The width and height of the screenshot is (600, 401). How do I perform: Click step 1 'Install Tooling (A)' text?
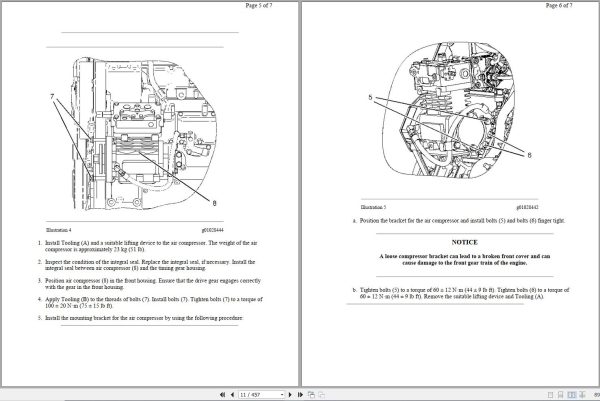click(151, 246)
